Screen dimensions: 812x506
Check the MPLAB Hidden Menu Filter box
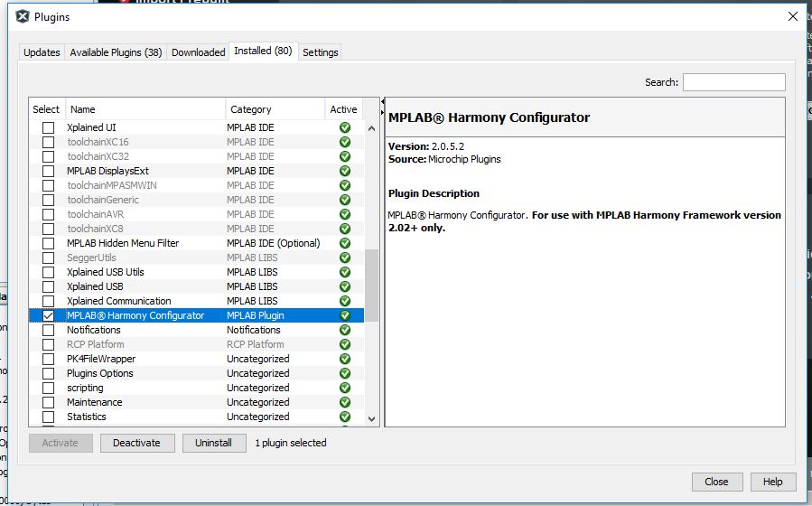pos(48,243)
